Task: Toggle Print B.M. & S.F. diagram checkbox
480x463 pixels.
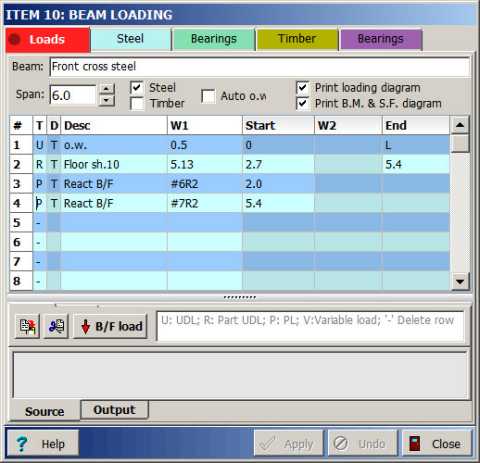Action: [x=302, y=103]
